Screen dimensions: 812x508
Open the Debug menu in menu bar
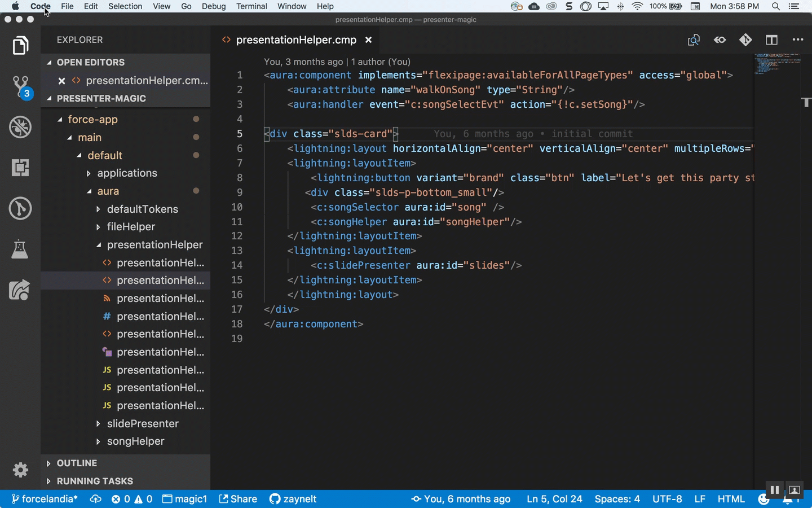coord(214,6)
